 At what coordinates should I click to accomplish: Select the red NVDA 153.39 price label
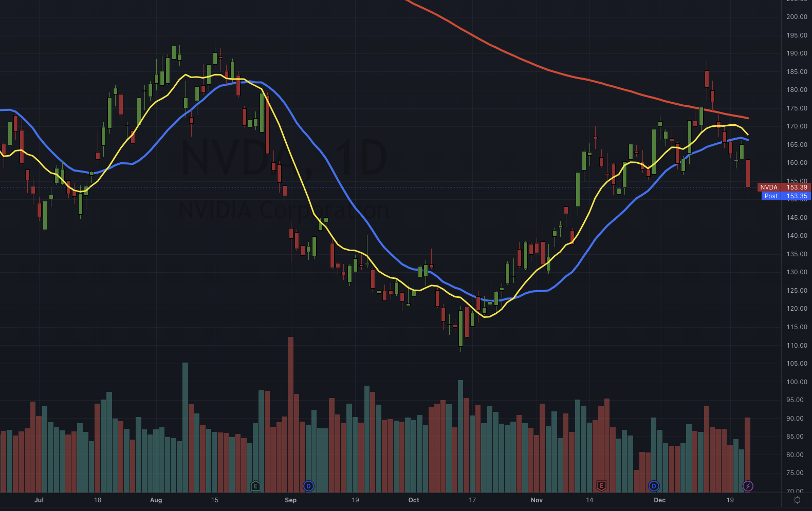point(784,187)
